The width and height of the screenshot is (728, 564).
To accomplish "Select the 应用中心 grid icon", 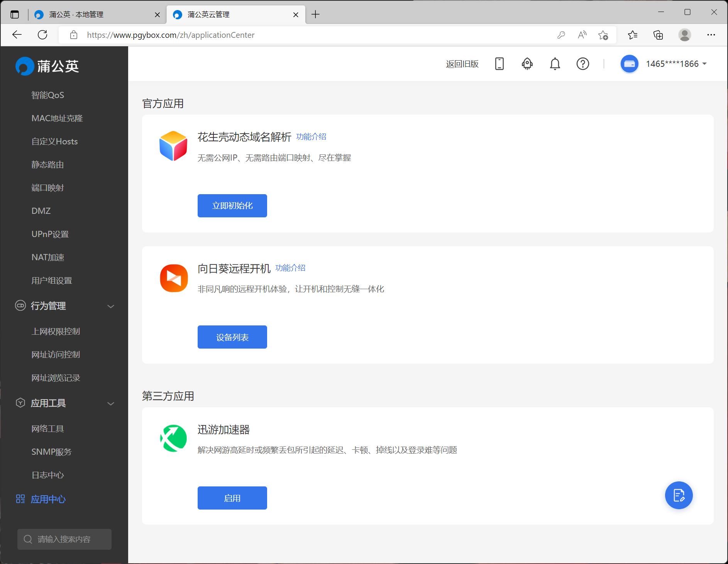I will pos(20,499).
